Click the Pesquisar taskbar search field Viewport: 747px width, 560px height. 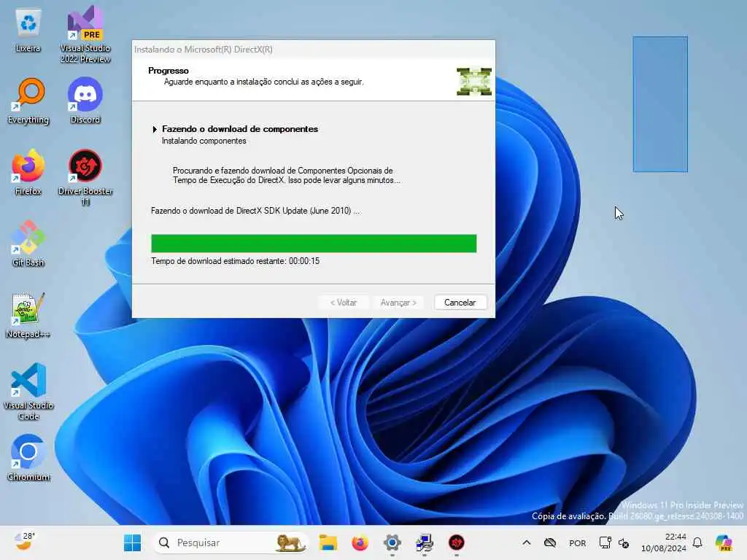231,542
